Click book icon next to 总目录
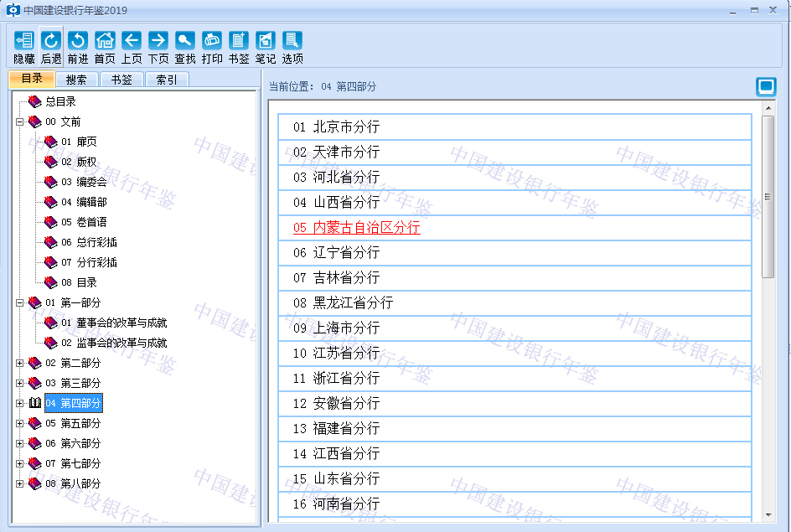This screenshot has width=791, height=532. [x=35, y=101]
